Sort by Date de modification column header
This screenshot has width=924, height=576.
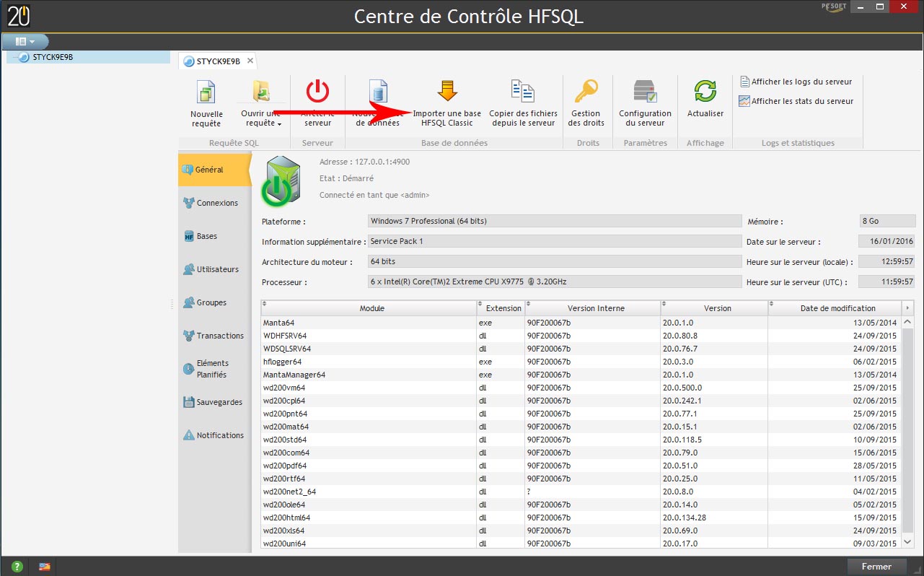[835, 308]
